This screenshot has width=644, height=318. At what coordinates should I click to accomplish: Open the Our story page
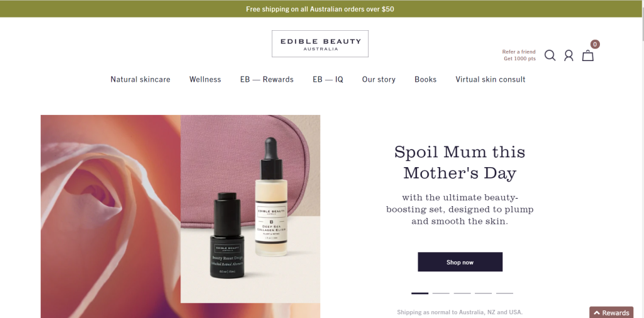click(x=379, y=80)
